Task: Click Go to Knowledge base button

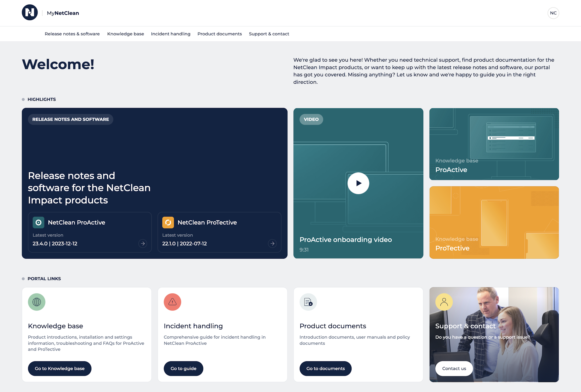Action: (60, 368)
